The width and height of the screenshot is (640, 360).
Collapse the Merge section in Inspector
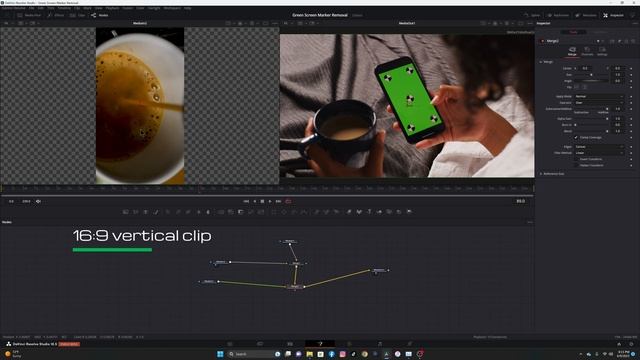click(x=541, y=62)
